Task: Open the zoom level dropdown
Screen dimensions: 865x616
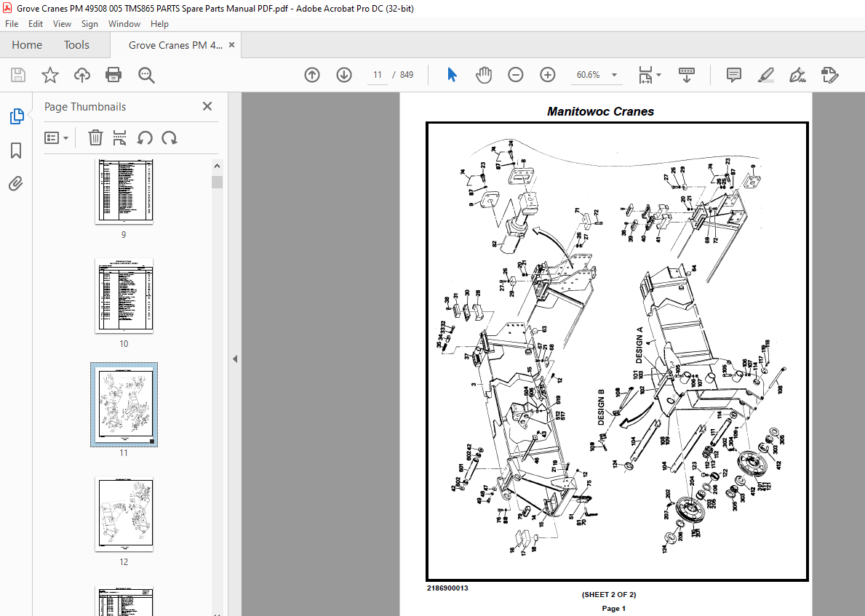Action: [x=615, y=75]
